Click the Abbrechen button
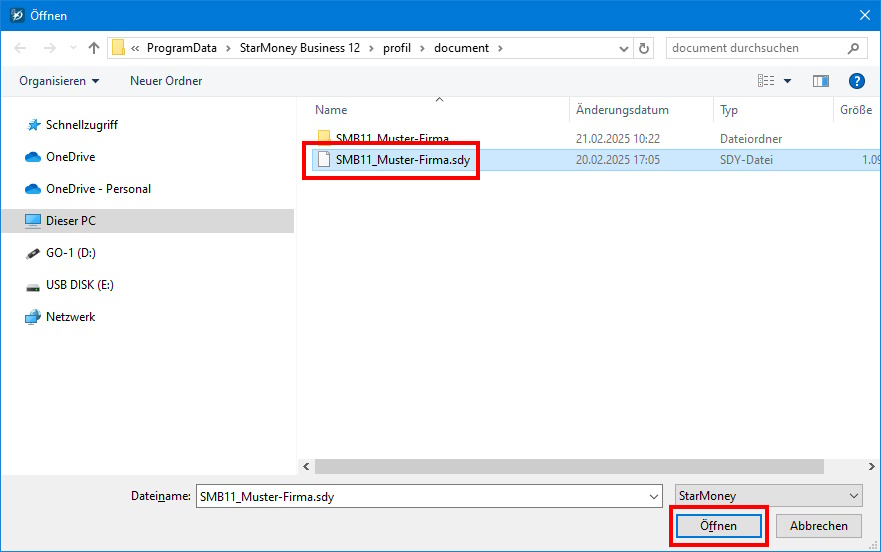Image resolution: width=881 pixels, height=552 pixels. pos(819,526)
